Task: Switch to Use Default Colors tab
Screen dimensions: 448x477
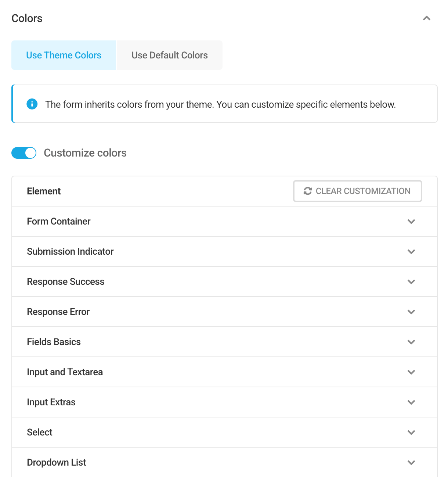Action: pyautogui.click(x=169, y=55)
